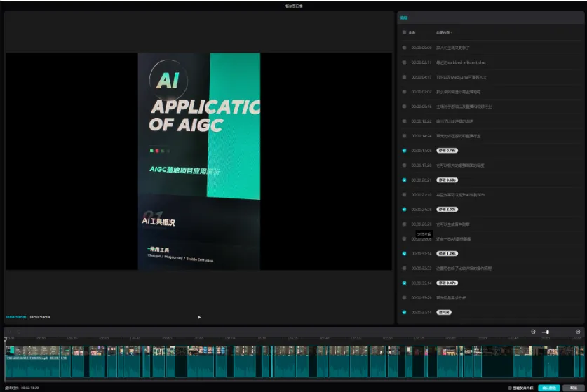Select the video clip thumbnail strip in the timeline
The height and width of the screenshot is (392, 587).
(x=295, y=351)
